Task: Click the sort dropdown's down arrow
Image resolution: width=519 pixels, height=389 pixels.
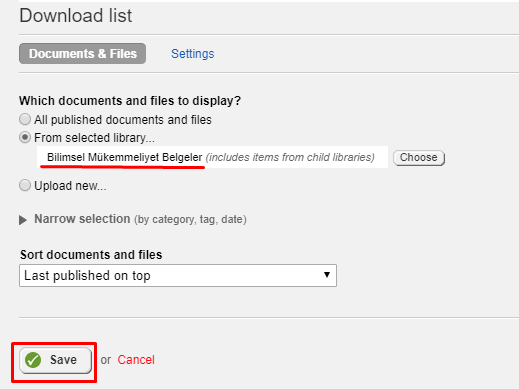Action: [x=327, y=275]
